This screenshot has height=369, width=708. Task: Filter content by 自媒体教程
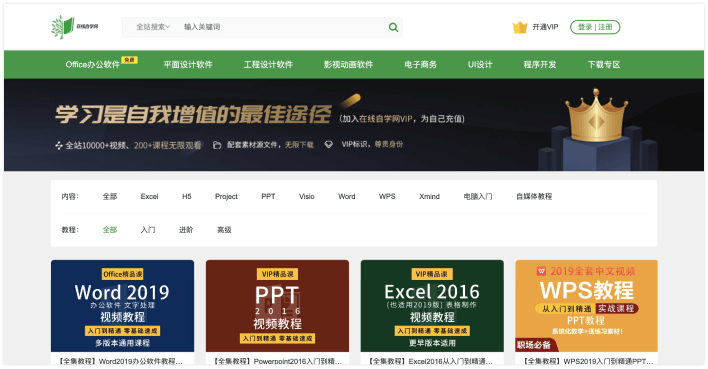pos(534,196)
